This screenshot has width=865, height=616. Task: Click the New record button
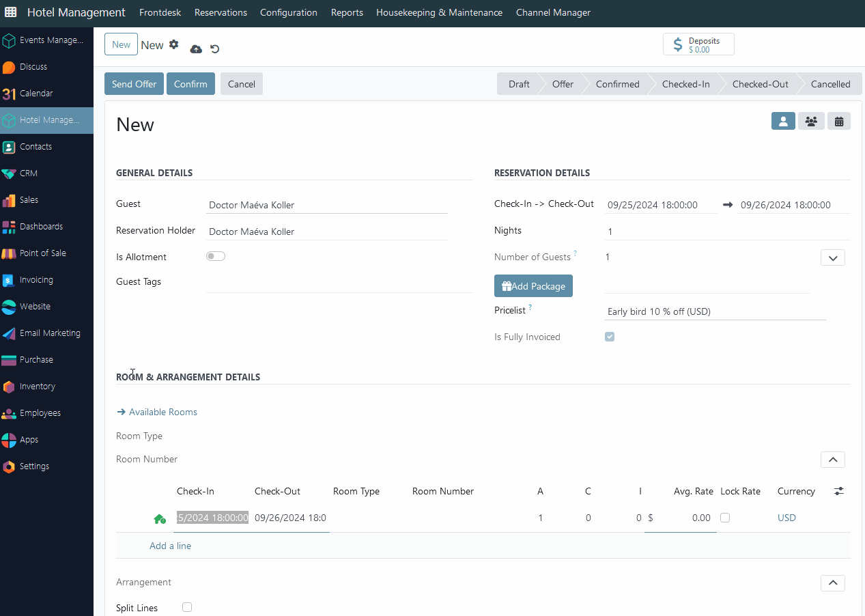(121, 44)
